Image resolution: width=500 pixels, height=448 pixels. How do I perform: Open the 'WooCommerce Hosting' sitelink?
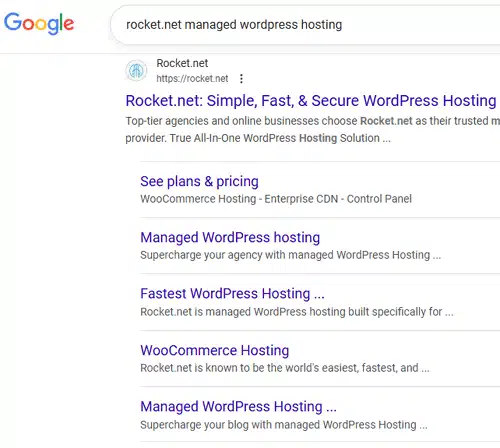pos(215,350)
